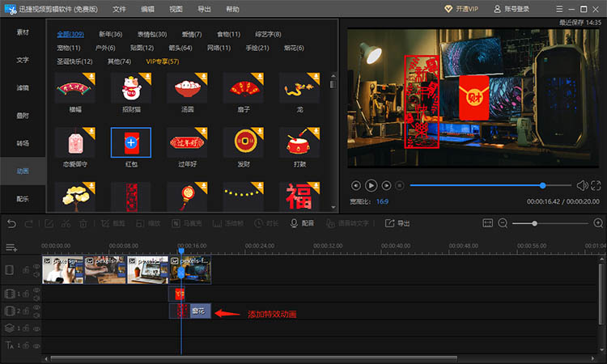The height and width of the screenshot is (364, 607).
Task: Start 配音 voiceover recording
Action: [302, 223]
